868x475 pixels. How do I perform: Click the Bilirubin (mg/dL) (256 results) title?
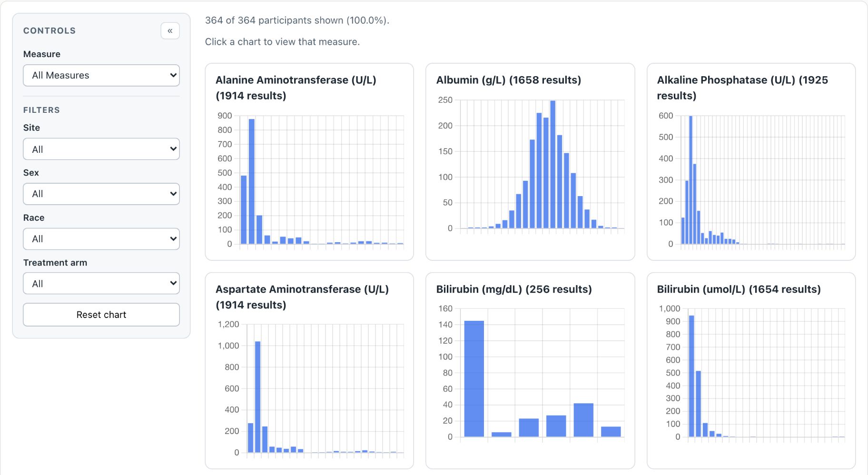514,289
